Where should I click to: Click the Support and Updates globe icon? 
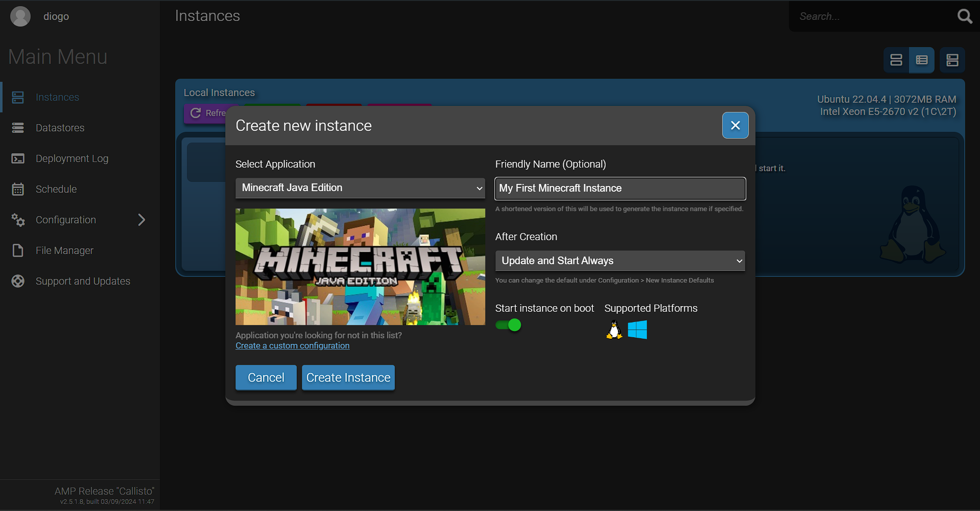(x=18, y=281)
